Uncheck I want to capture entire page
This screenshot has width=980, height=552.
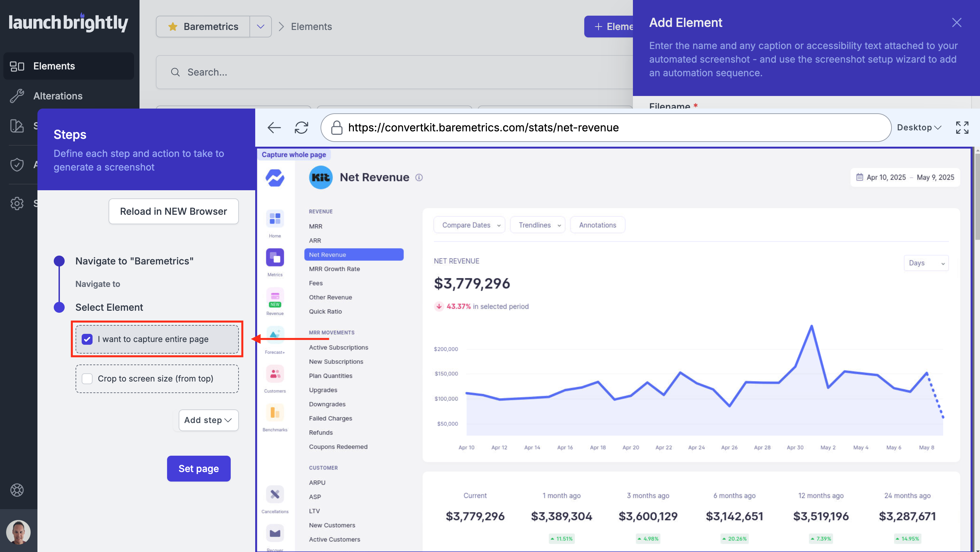click(x=87, y=339)
